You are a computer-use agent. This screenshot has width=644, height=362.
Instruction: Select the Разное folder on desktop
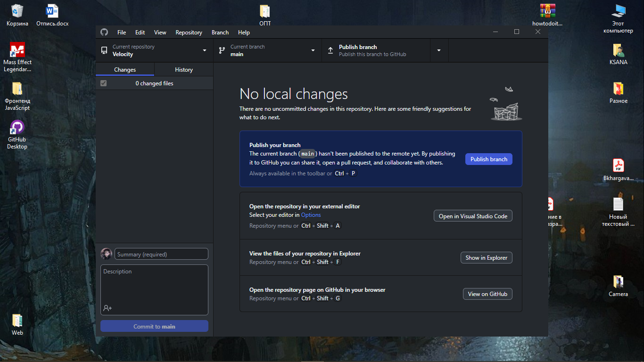[618, 92]
